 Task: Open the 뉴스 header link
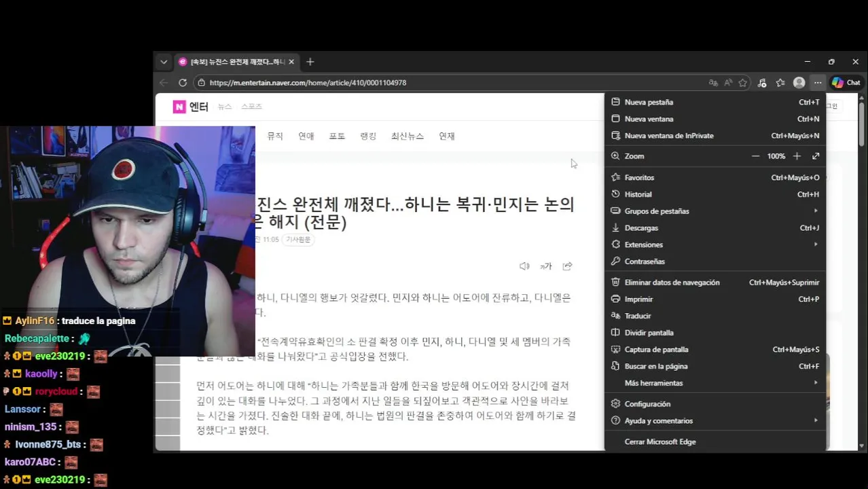225,107
